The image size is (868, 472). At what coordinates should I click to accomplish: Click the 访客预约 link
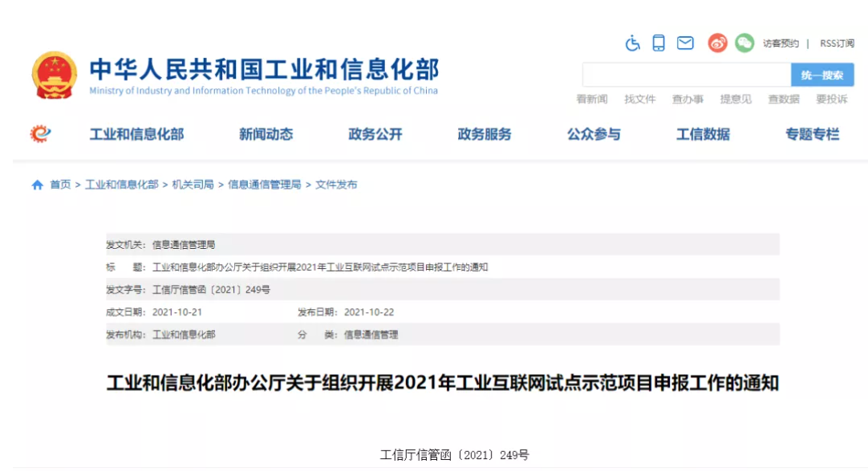[x=781, y=43]
